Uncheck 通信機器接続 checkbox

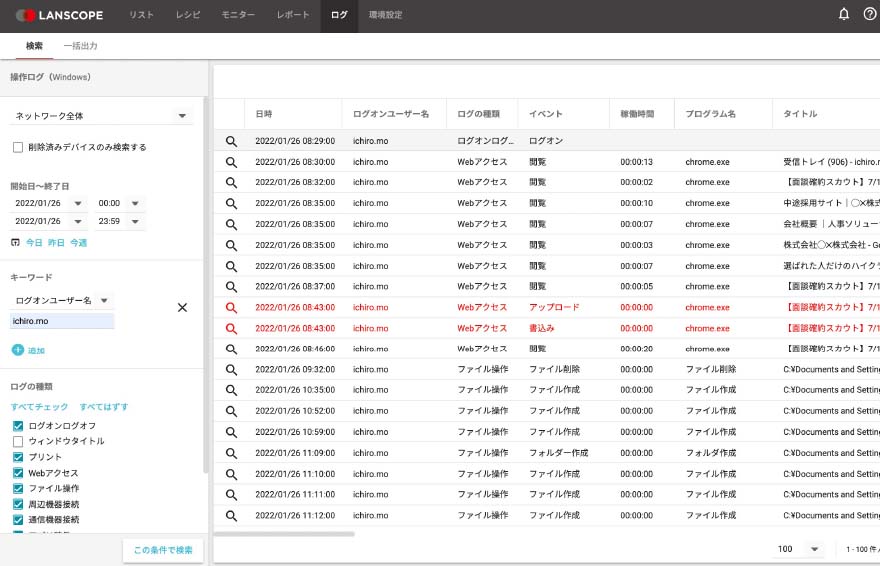tap(18, 519)
